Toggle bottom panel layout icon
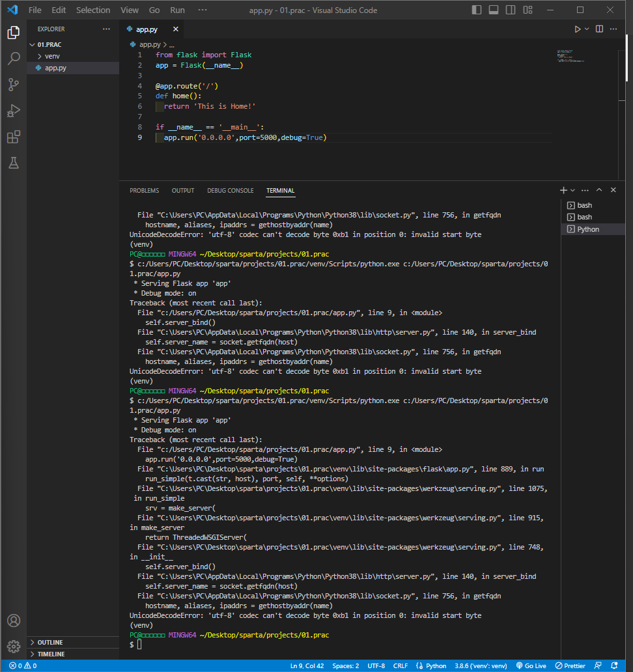Viewport: 633px width, 672px height. coord(494,10)
